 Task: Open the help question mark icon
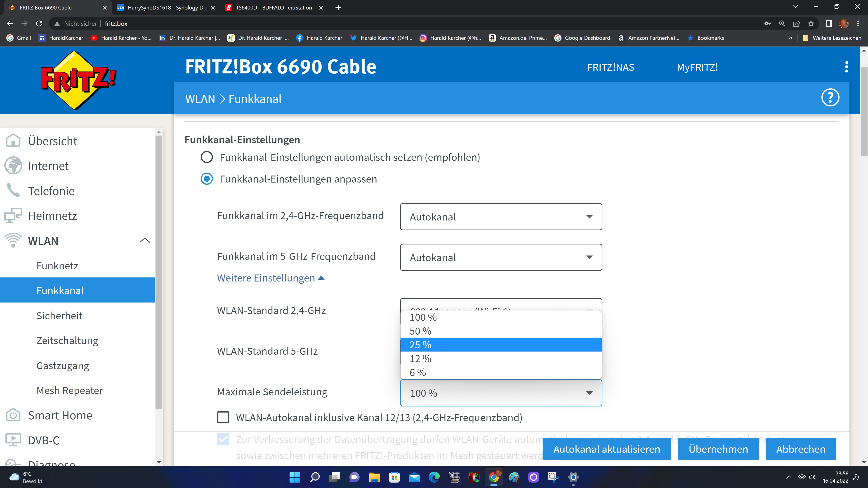point(830,98)
